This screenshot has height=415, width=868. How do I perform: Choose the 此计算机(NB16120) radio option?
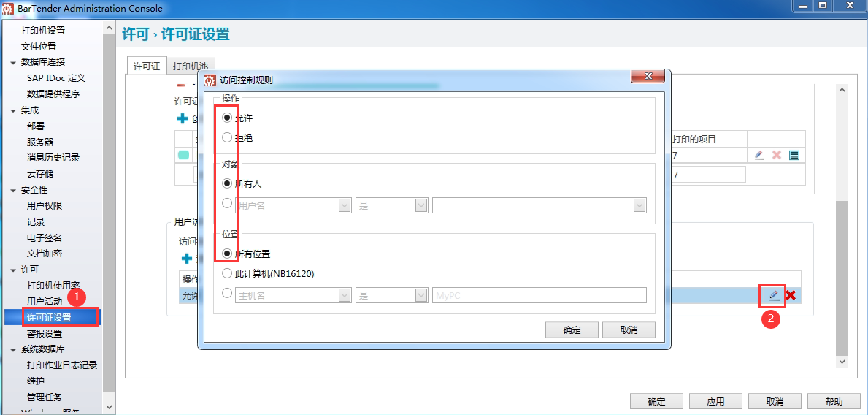click(227, 273)
